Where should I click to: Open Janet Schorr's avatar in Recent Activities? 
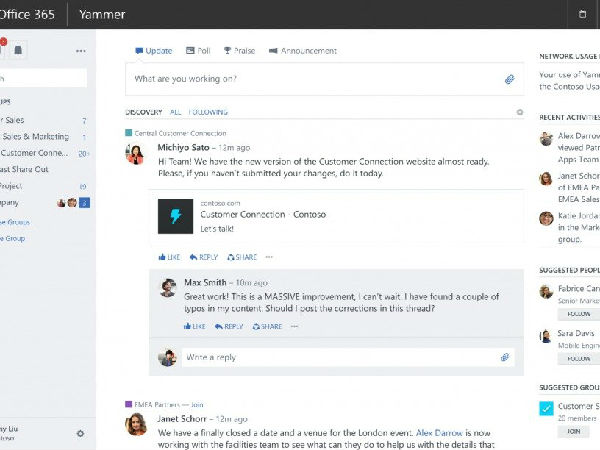point(546,178)
